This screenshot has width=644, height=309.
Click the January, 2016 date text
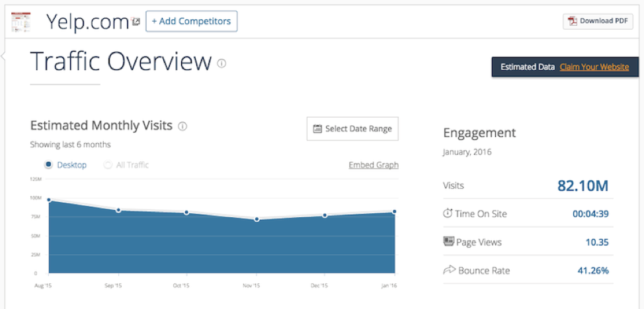[x=467, y=153]
